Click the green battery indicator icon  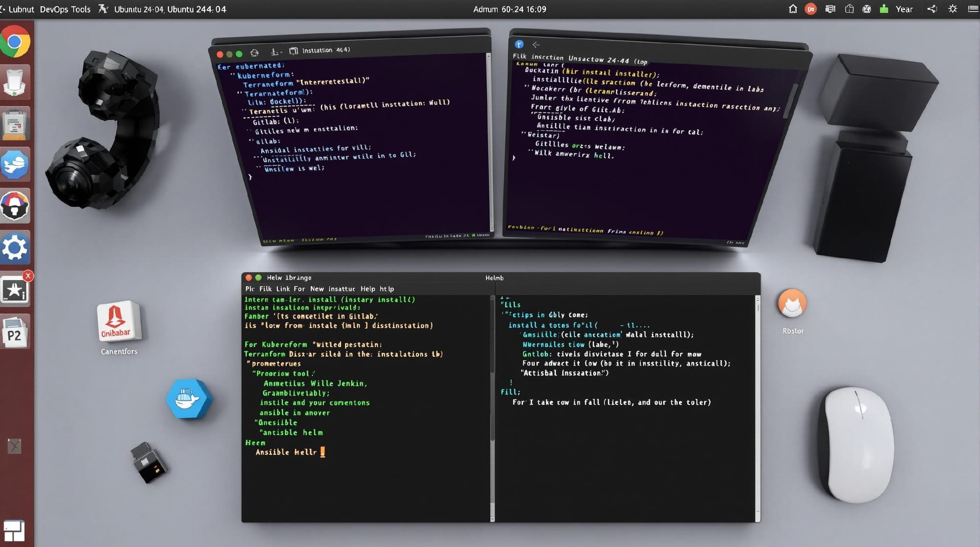pos(884,9)
